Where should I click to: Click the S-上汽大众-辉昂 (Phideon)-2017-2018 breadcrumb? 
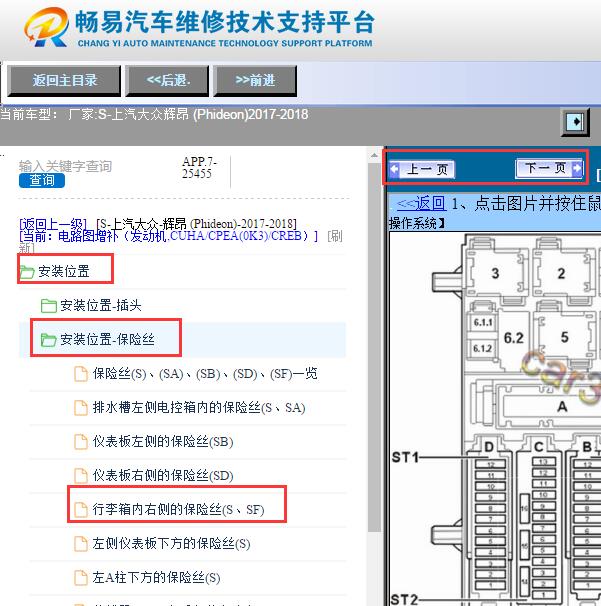[x=196, y=224]
